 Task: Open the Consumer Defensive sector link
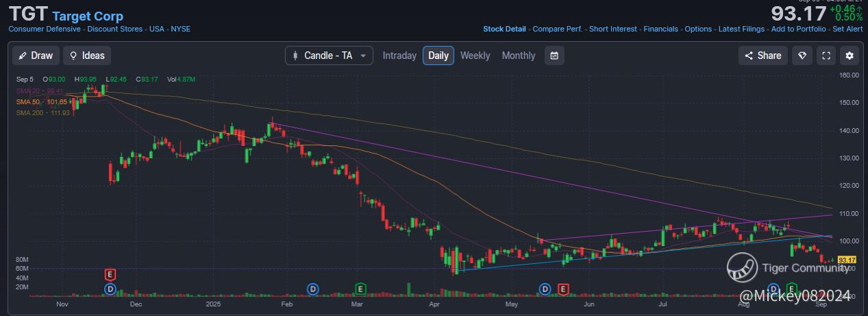(x=45, y=29)
